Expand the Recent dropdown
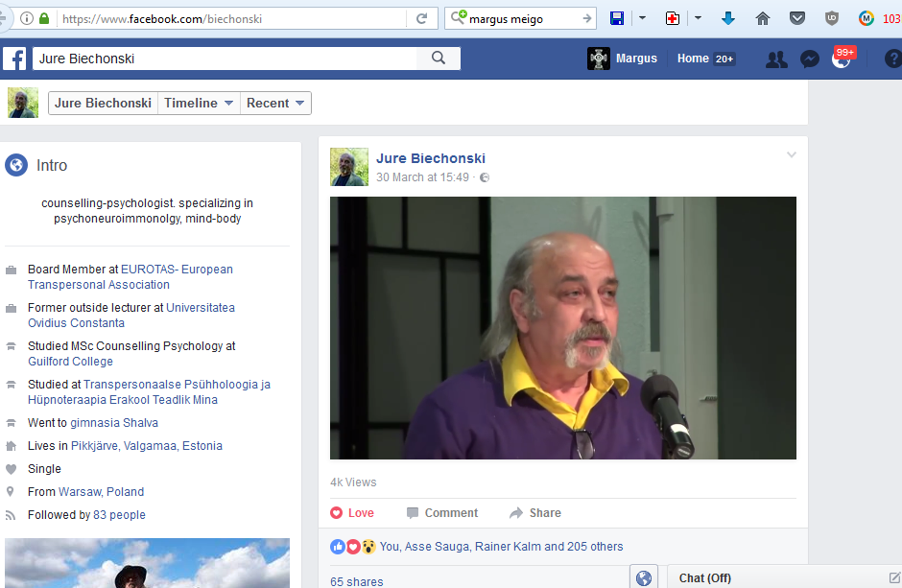902x588 pixels. 275,104
